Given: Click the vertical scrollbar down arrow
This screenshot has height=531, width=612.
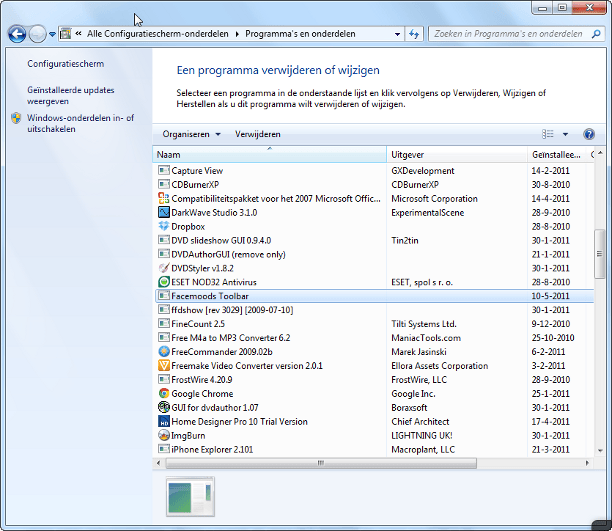Looking at the screenshot, I should point(600,451).
